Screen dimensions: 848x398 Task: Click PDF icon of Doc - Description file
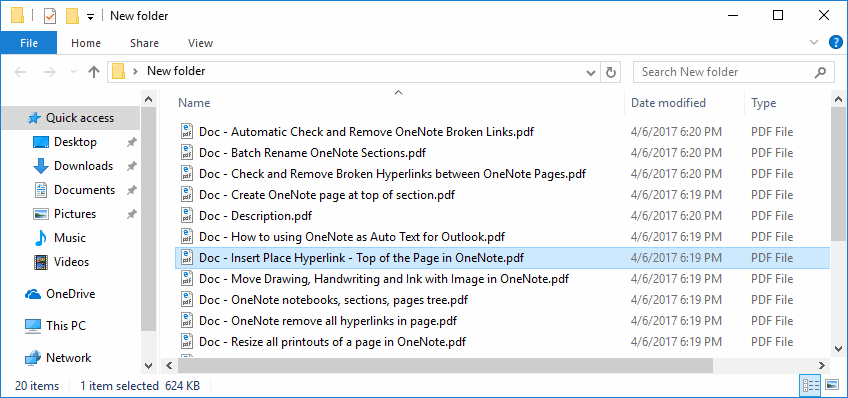point(187,216)
